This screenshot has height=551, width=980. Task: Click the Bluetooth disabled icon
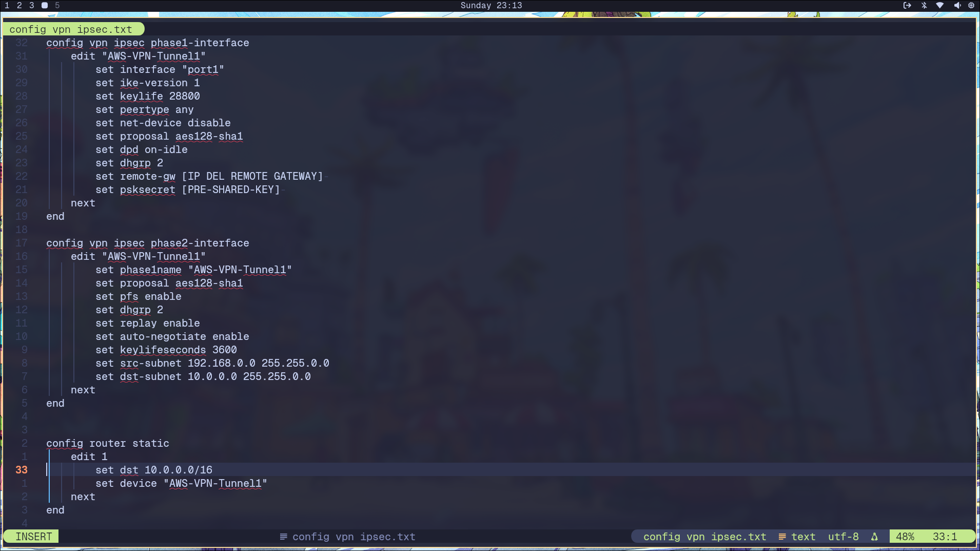pos(924,6)
